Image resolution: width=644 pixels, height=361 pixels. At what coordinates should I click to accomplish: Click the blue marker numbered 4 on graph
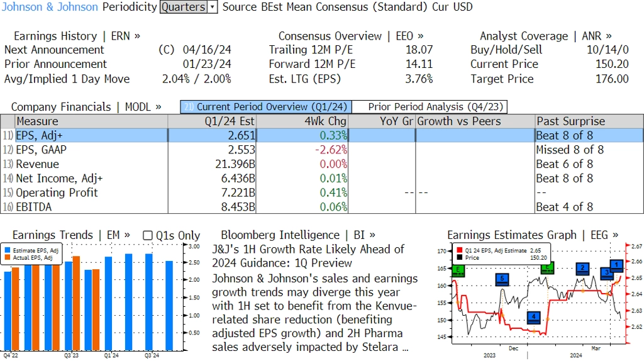533,317
